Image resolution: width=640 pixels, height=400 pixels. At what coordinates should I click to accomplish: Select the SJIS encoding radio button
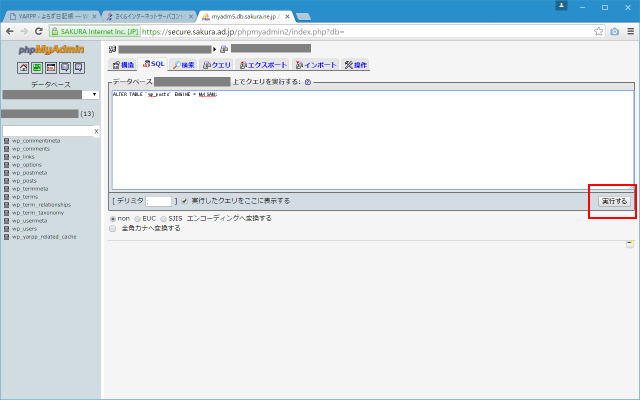[x=164, y=218]
